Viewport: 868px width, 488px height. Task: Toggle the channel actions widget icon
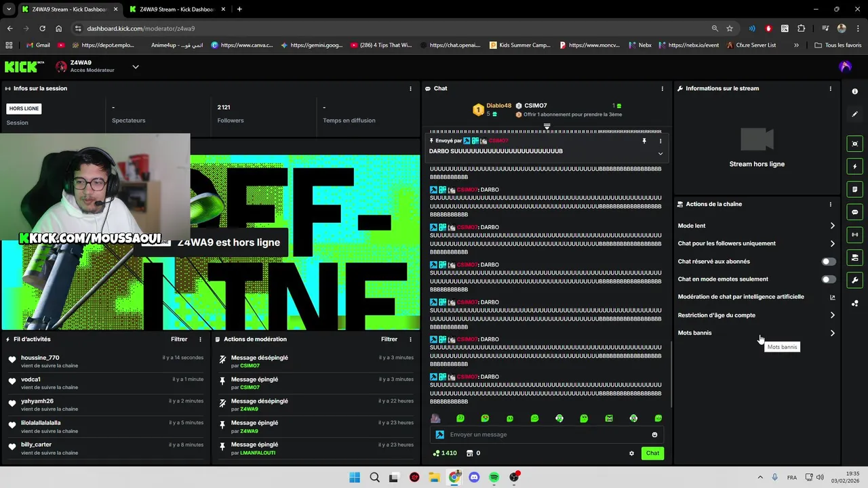(x=854, y=258)
